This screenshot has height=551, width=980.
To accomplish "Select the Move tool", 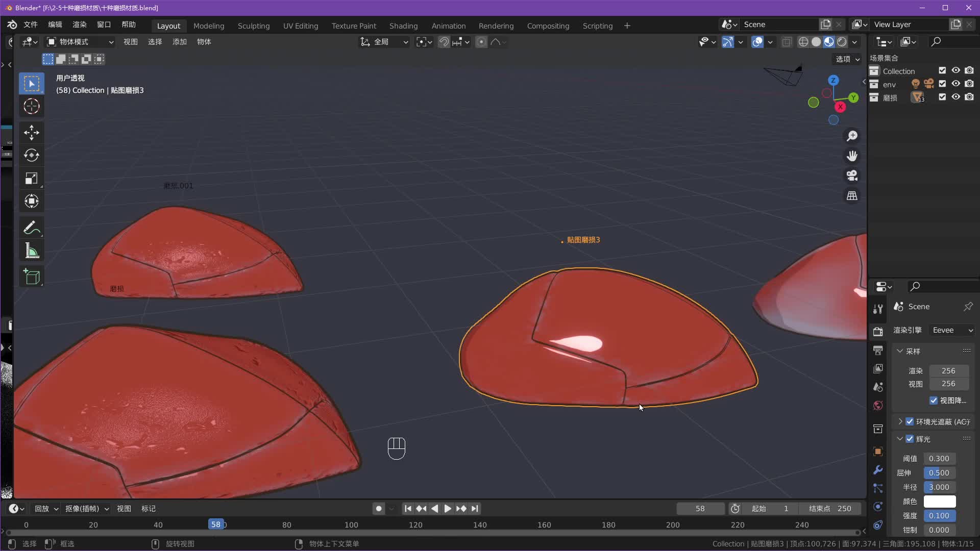I will click(32, 133).
